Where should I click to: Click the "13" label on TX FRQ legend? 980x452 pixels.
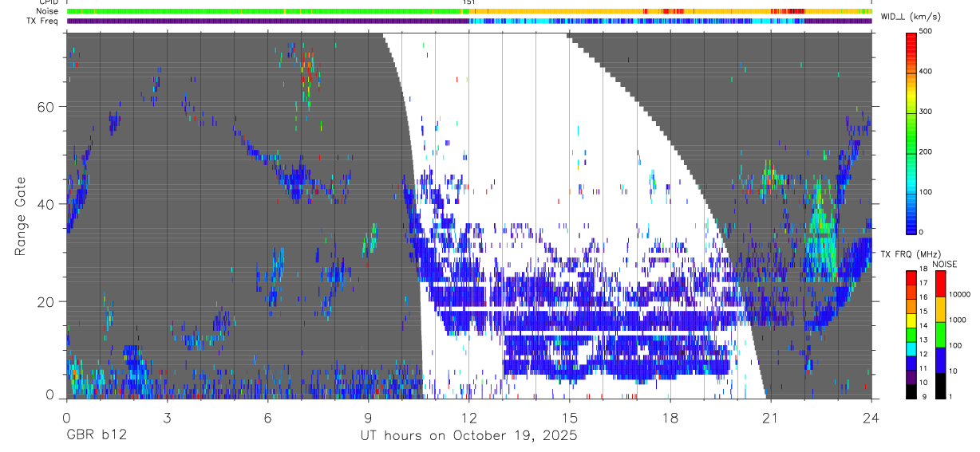point(923,340)
